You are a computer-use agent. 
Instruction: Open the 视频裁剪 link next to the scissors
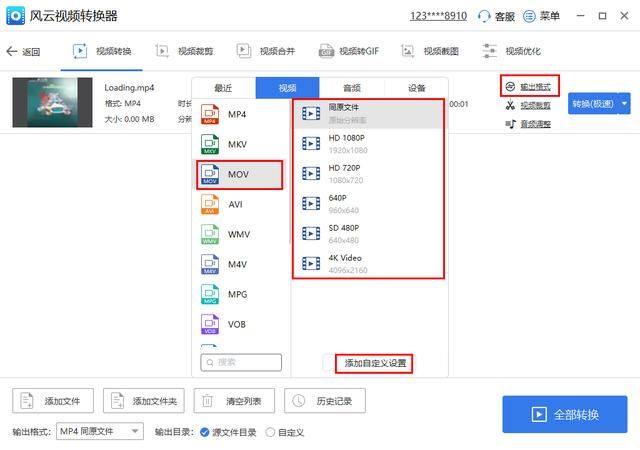(x=535, y=106)
